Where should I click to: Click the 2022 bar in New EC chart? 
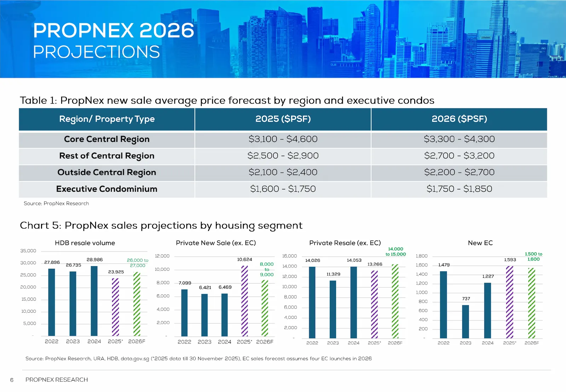coord(444,305)
